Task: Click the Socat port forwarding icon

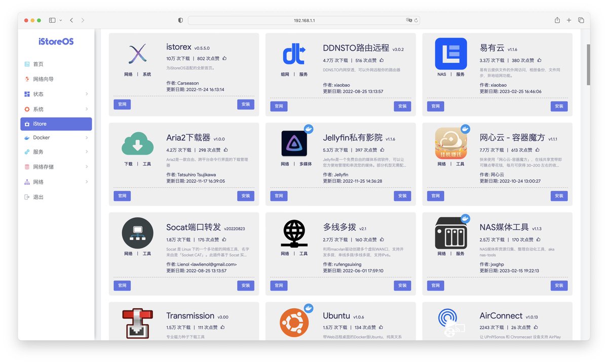Action: pyautogui.click(x=137, y=233)
